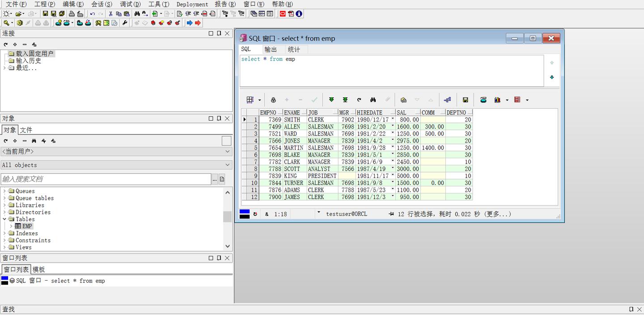Image resolution: width=644 pixels, height=315 pixels.
Task: Click the wrench Preferences icon
Action: coord(125,23)
